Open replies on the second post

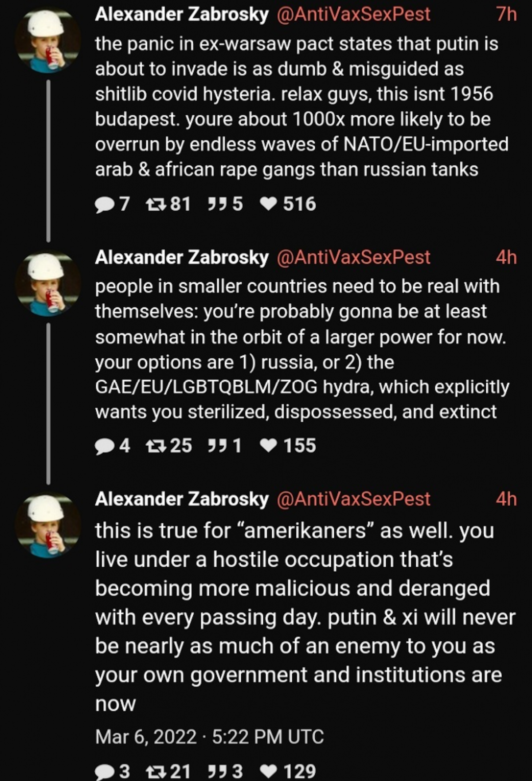tap(105, 446)
